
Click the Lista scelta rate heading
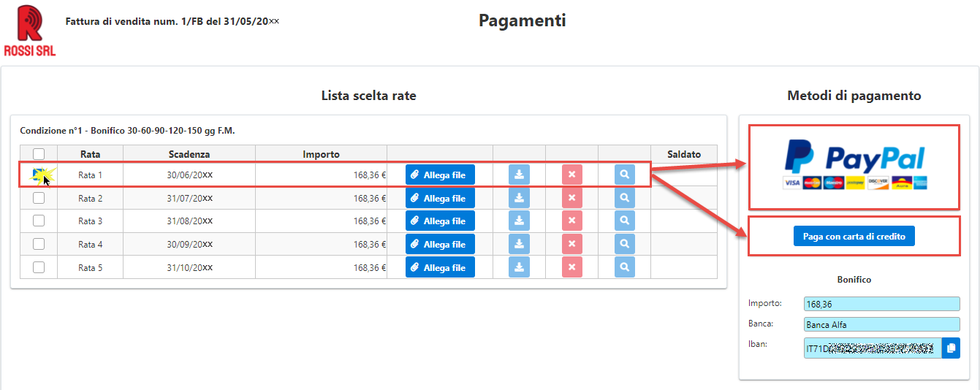coord(368,96)
